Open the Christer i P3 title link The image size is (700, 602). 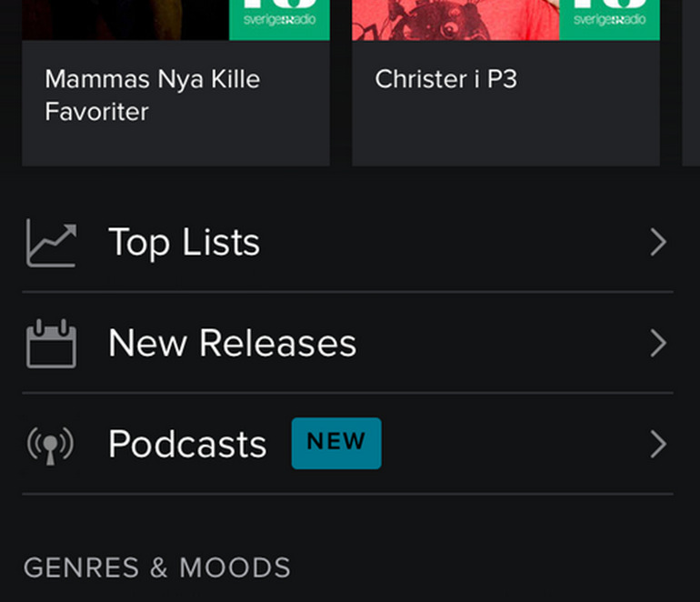[446, 79]
